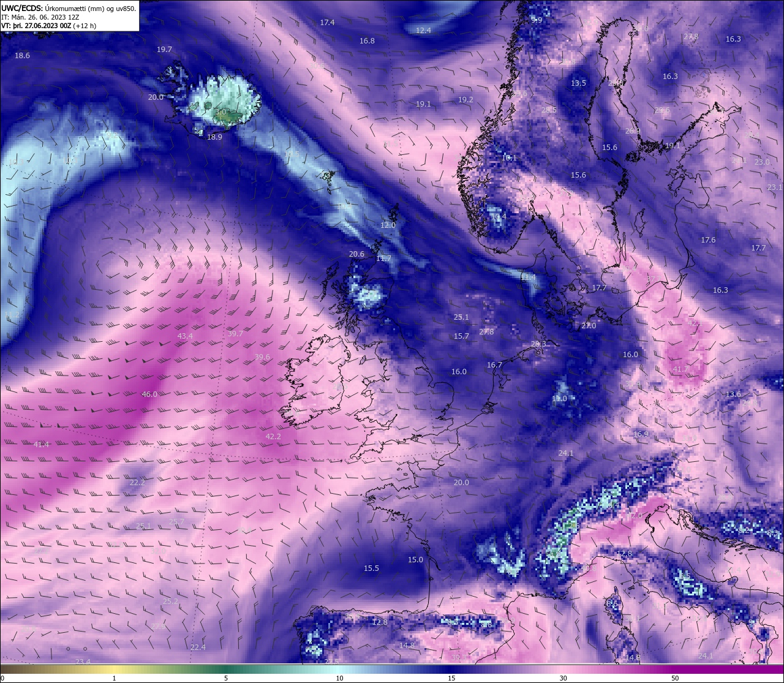Click the UWC/ECDS map title text

(69, 9)
